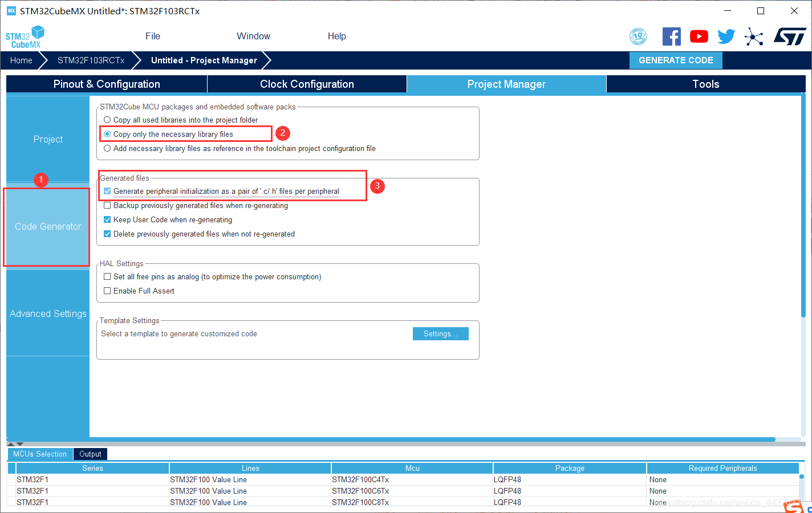Open the Advanced Settings side section
The width and height of the screenshot is (812, 513).
coord(48,313)
